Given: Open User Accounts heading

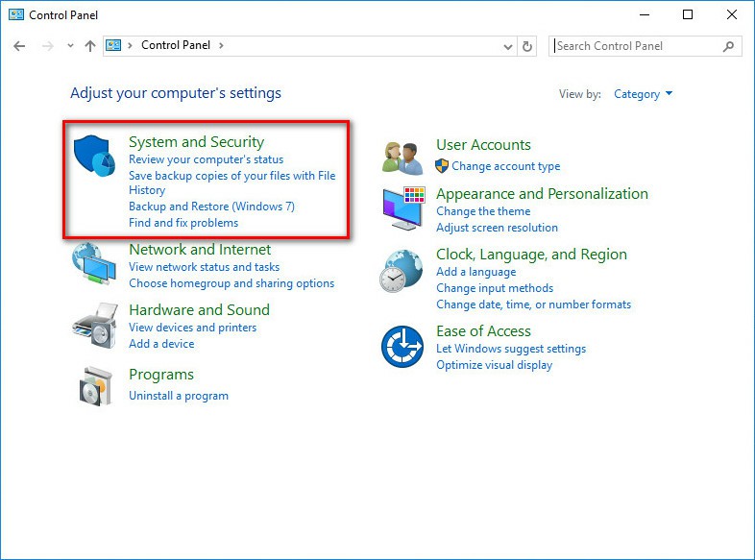Looking at the screenshot, I should [x=483, y=145].
